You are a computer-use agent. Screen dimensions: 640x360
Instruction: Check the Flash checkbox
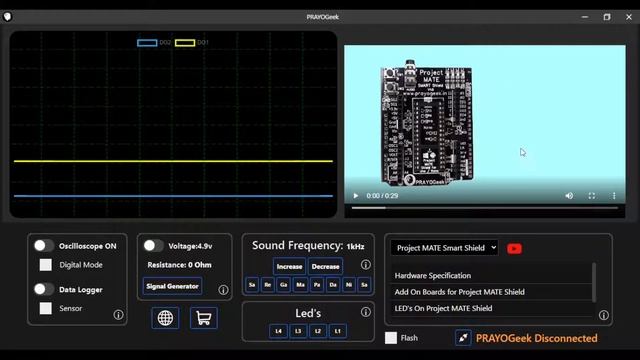tap(391, 338)
